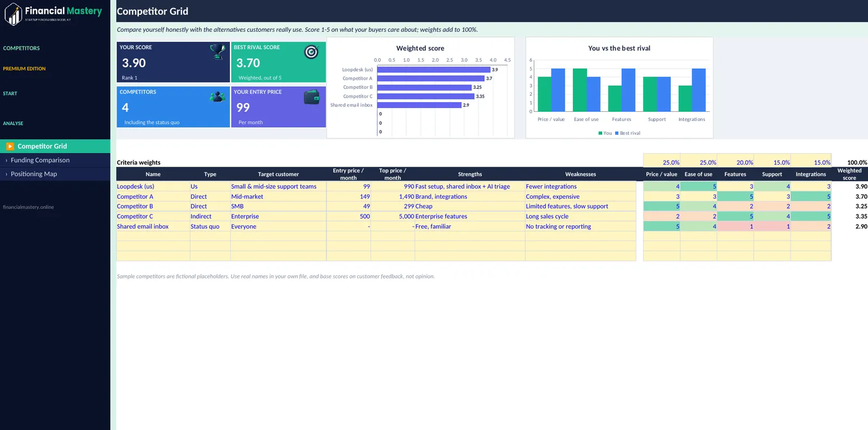Select the Competitor B name cell
This screenshot has height=430, width=868.
(x=153, y=206)
